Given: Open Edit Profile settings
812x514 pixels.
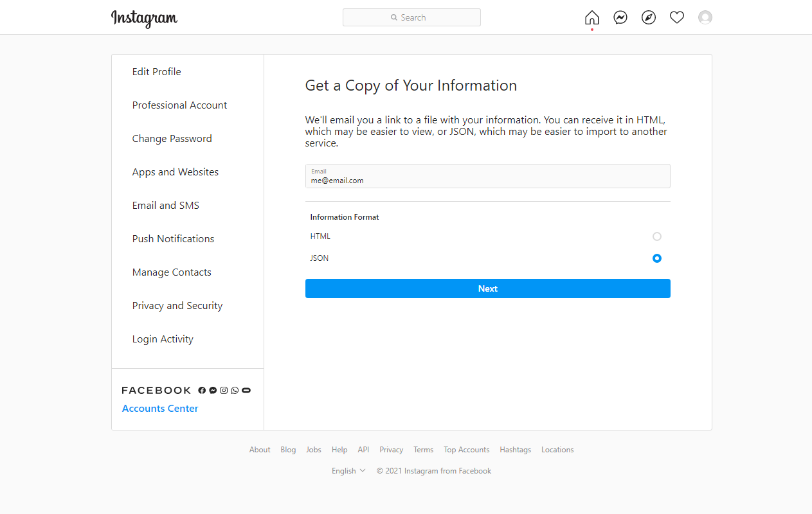Looking at the screenshot, I should (x=157, y=71).
